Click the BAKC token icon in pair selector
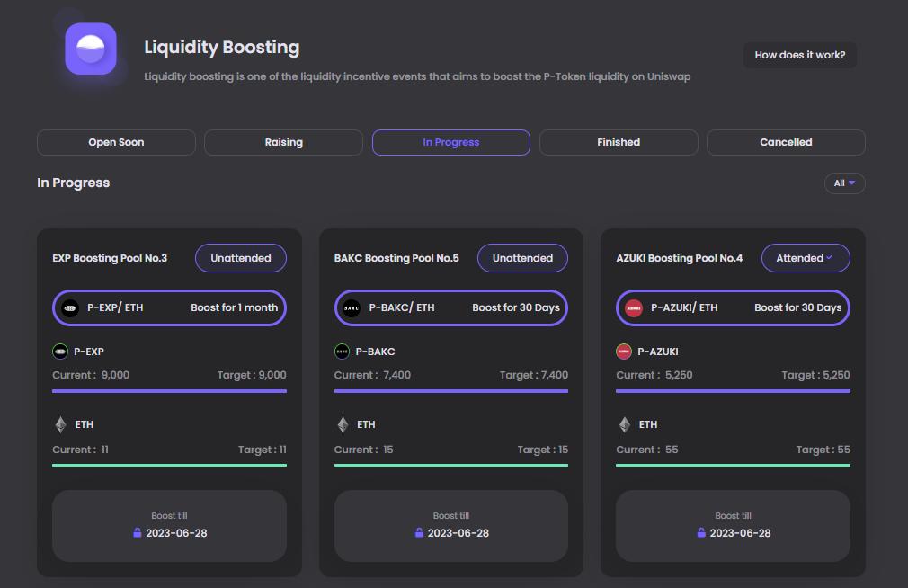The image size is (908, 588). pyautogui.click(x=352, y=307)
